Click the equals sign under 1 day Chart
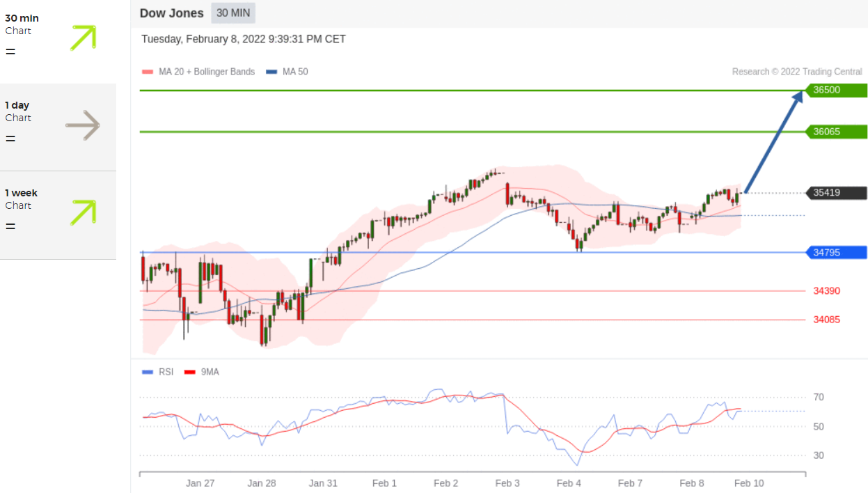868x493 pixels. click(10, 139)
